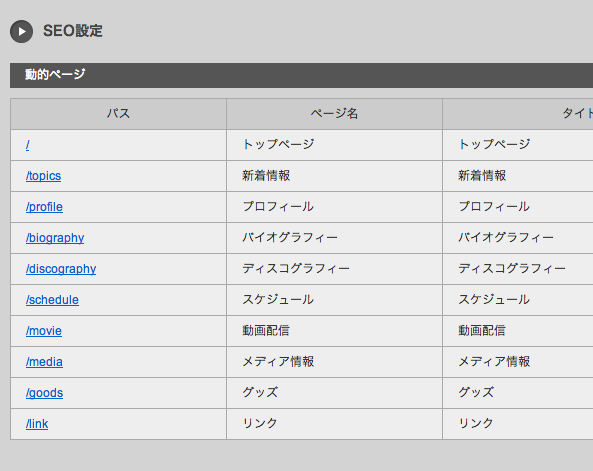Click the メディア情報 title cell
This screenshot has height=471, width=593.
(x=518, y=362)
